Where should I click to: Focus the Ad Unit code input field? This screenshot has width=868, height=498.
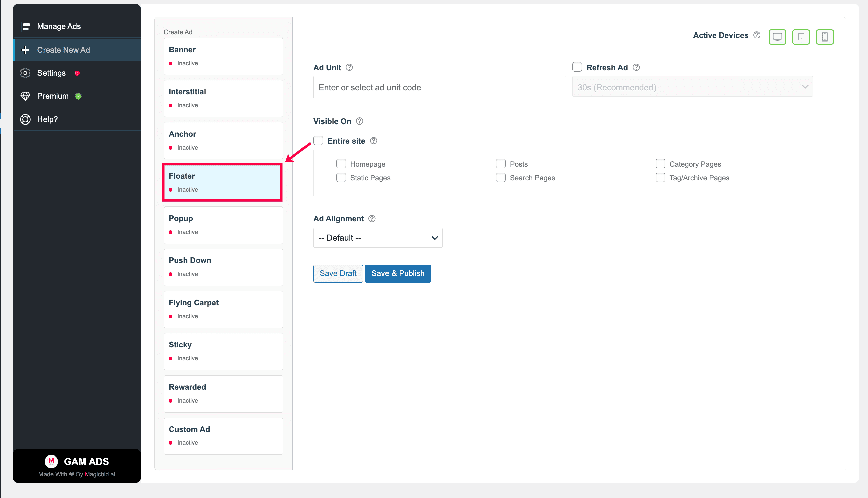click(x=439, y=87)
